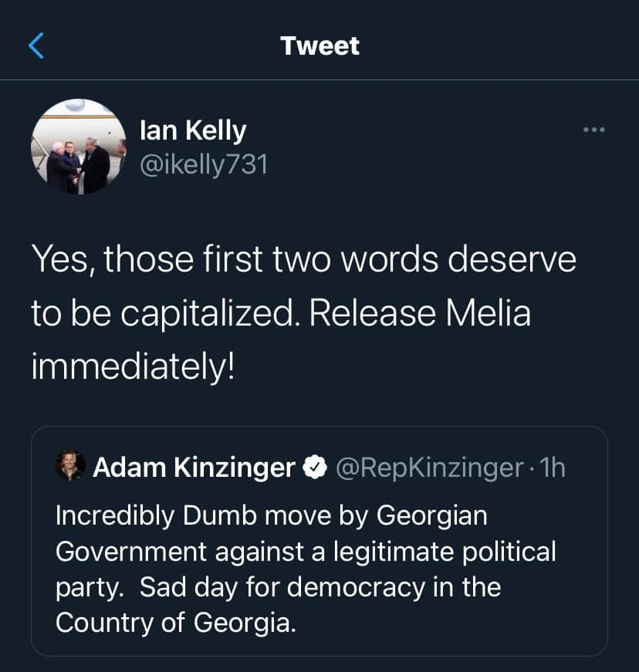
Task: Tap the blue back arrow
Action: click(36, 46)
